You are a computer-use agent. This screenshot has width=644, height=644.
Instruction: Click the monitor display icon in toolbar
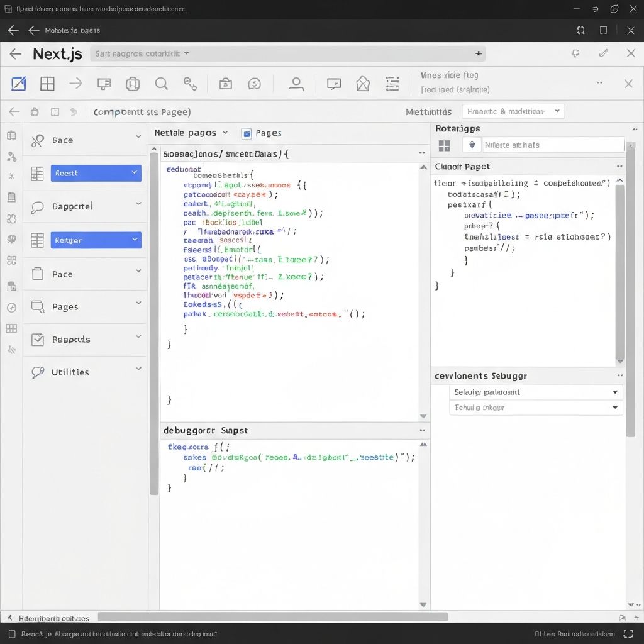[x=104, y=84]
